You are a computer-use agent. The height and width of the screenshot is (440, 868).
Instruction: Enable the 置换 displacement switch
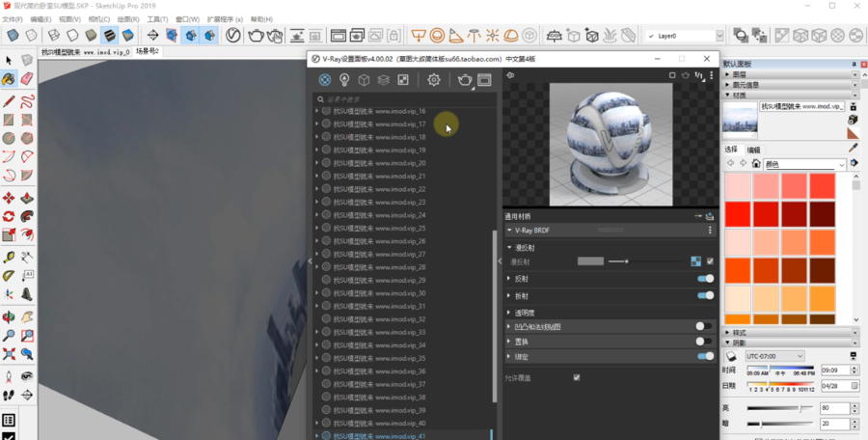[x=704, y=342]
